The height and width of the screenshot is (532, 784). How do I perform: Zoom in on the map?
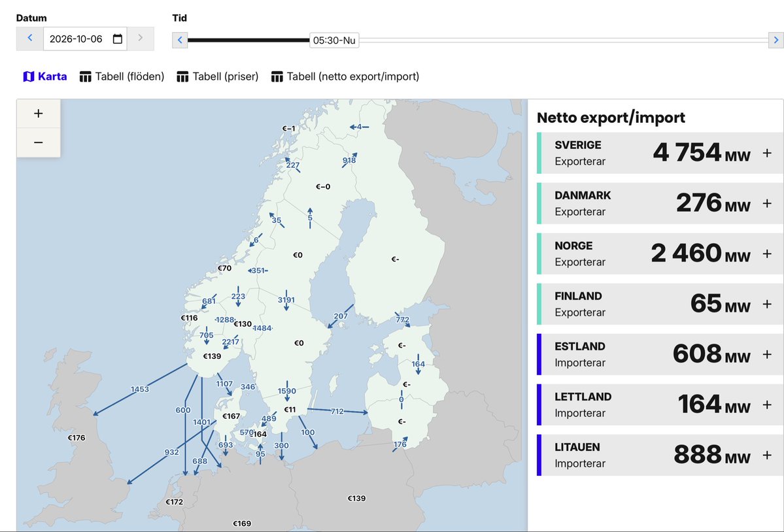[x=39, y=114]
